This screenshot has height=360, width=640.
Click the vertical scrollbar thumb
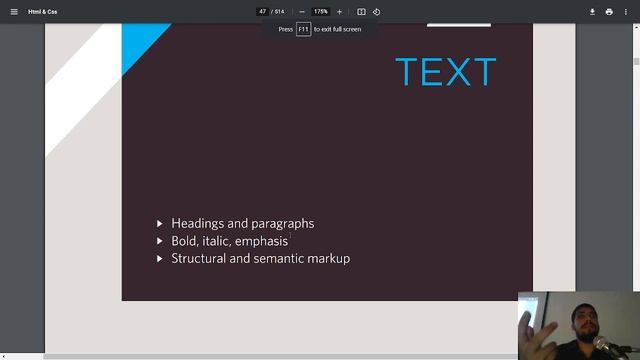click(x=636, y=61)
